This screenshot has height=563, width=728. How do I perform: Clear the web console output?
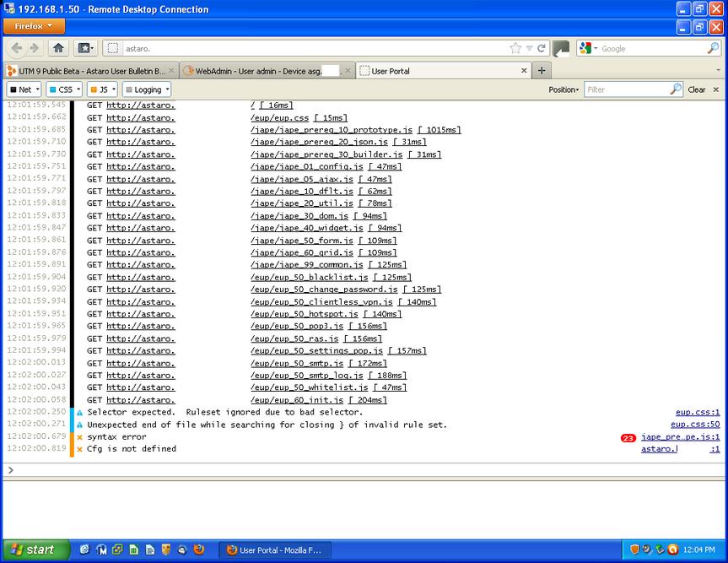(697, 89)
